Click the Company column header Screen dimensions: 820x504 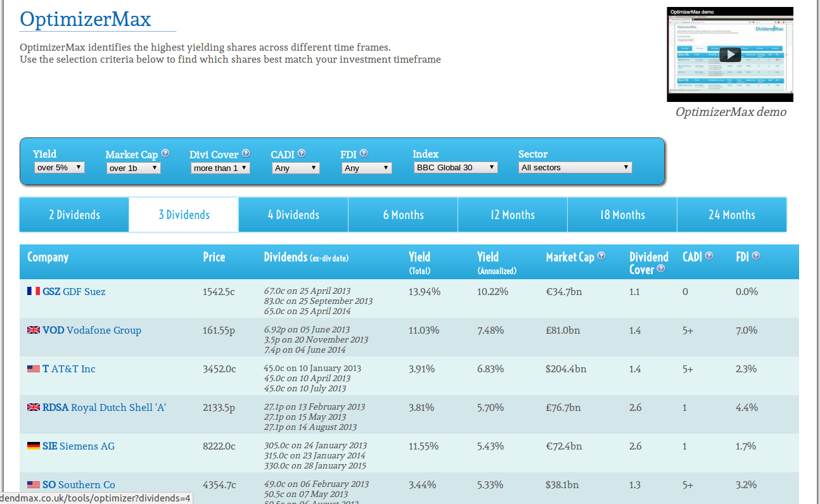click(x=48, y=257)
